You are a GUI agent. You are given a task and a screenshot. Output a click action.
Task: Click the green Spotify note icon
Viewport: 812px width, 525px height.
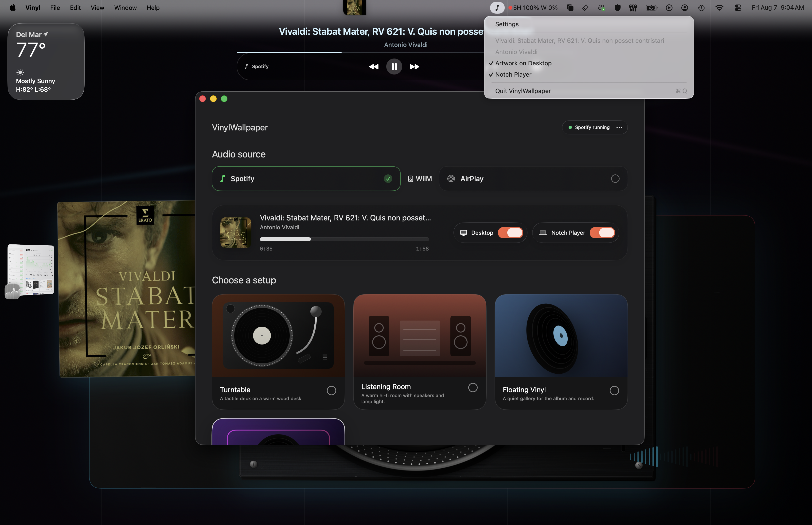click(x=223, y=179)
